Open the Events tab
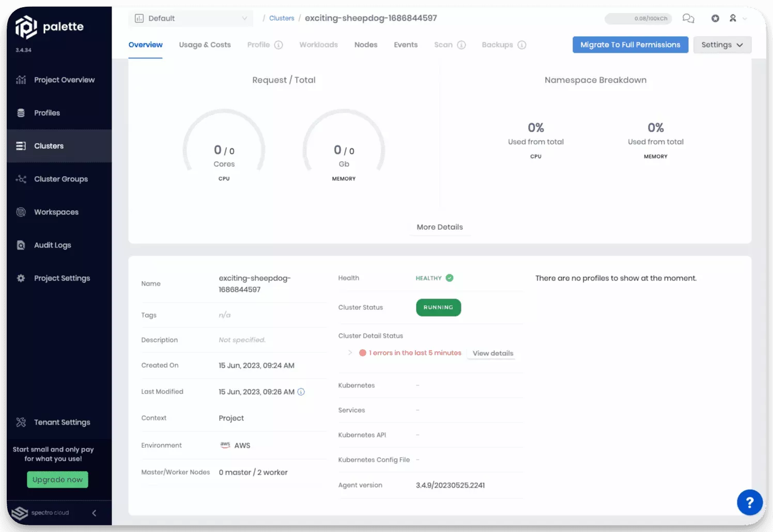This screenshot has height=532, width=773. click(406, 44)
